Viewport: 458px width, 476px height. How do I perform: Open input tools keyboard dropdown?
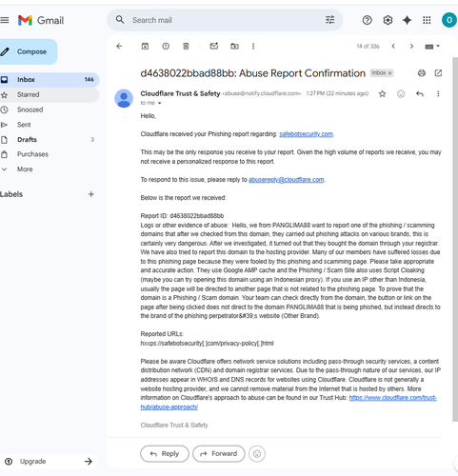[x=432, y=47]
